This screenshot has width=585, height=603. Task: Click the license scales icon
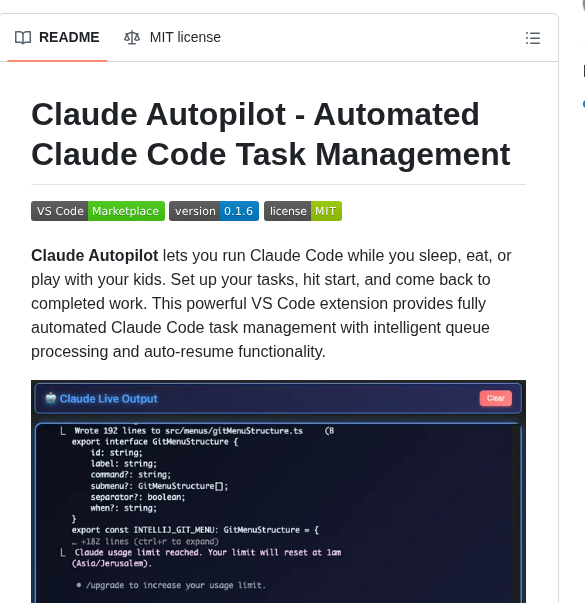pyautogui.click(x=132, y=38)
